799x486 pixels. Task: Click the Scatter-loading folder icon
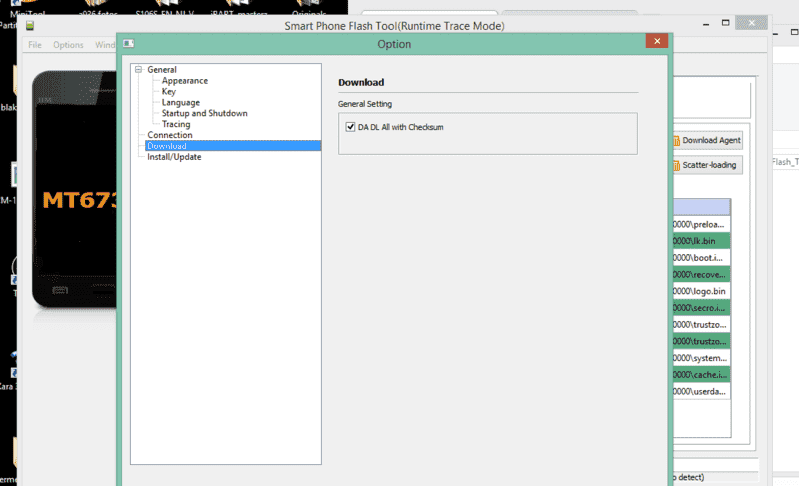[676, 166]
